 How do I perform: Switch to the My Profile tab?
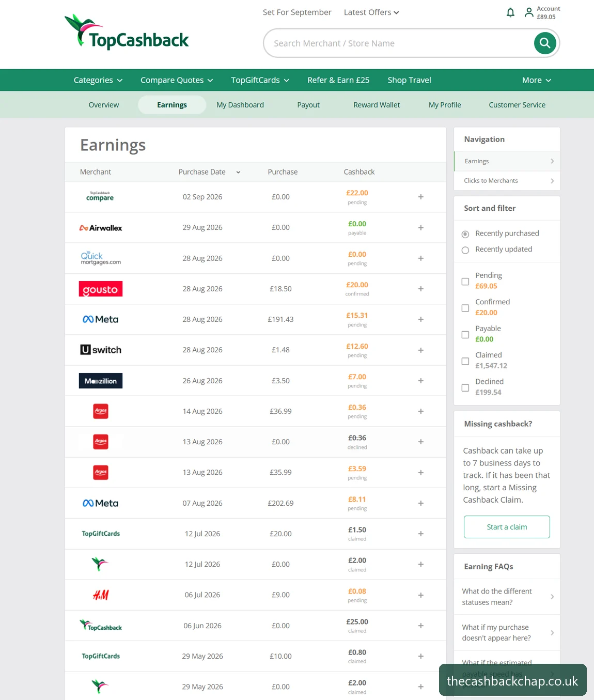(445, 105)
